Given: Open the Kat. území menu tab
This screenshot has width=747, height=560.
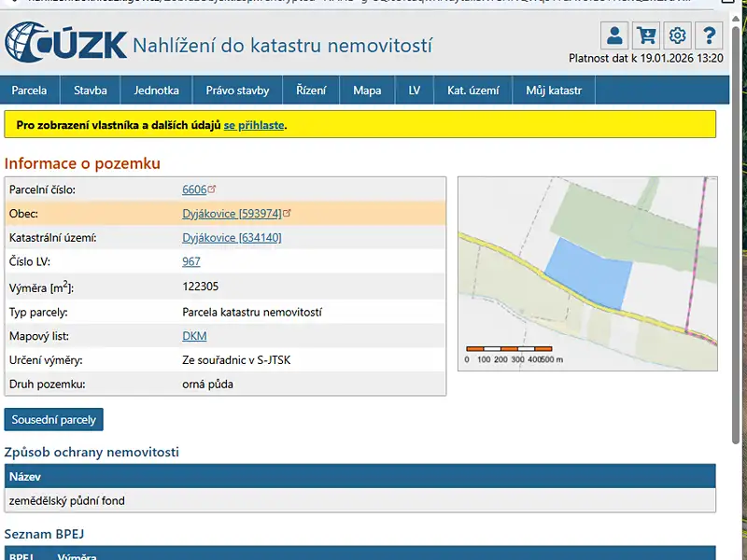Looking at the screenshot, I should click(473, 90).
